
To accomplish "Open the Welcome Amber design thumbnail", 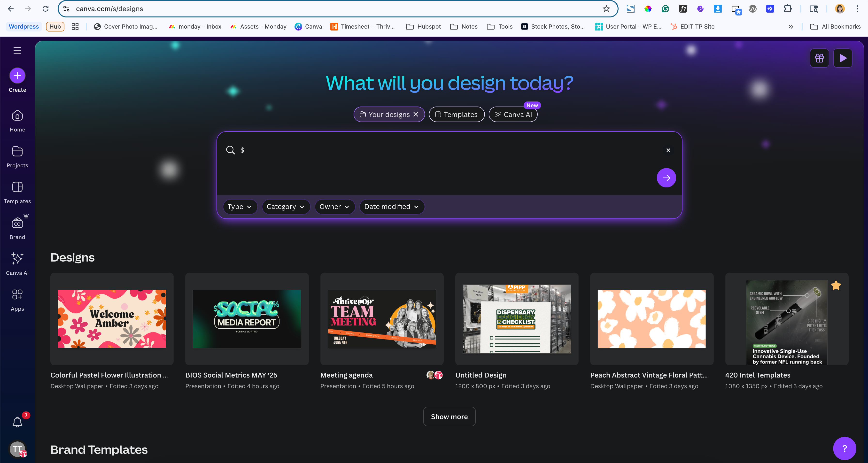I will pyautogui.click(x=112, y=319).
